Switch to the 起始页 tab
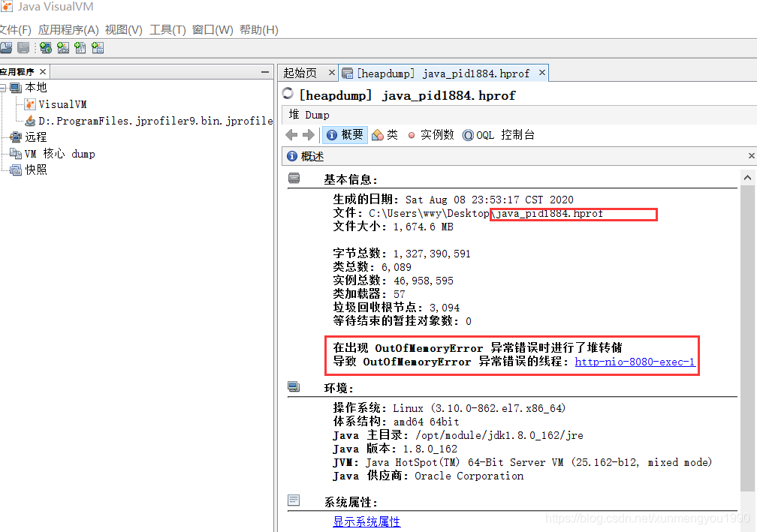This screenshot has height=532, width=757. pos(300,73)
